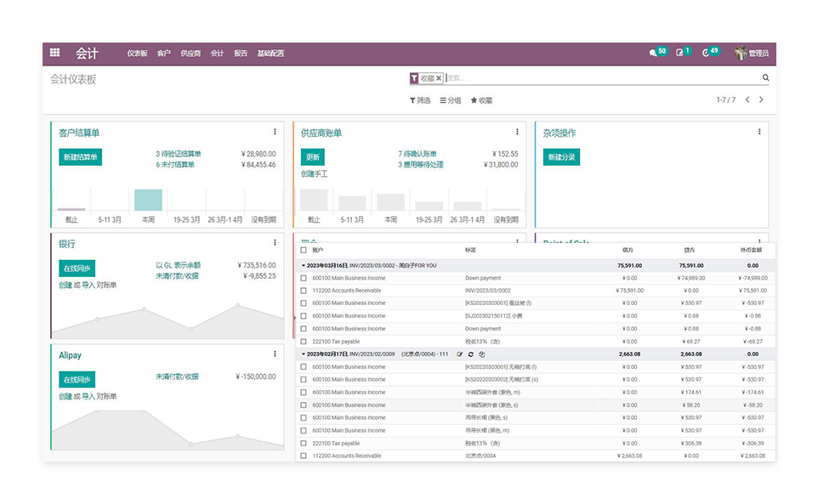The height and width of the screenshot is (504, 818).
Task: Open the 基础配置 menu
Action: (270, 54)
